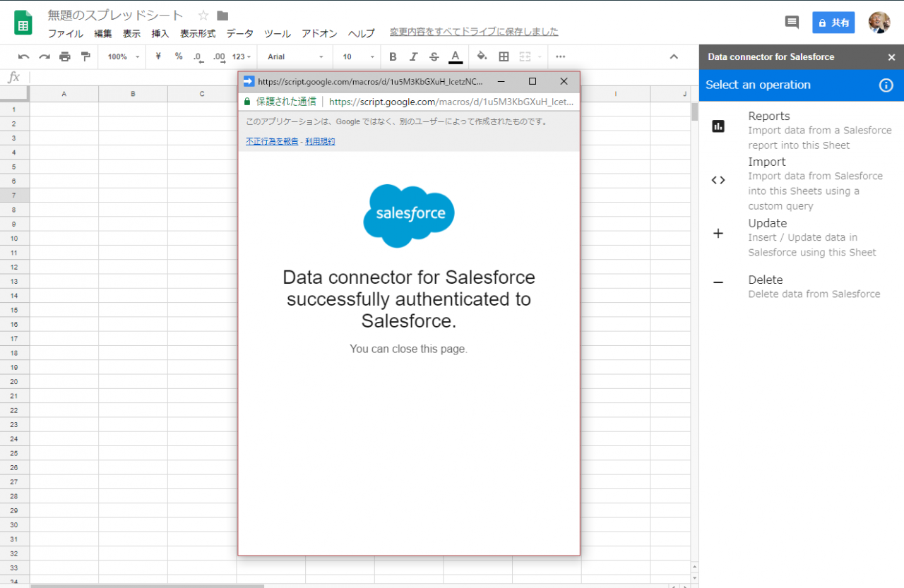Screen dimensions: 904x588
Task: Select the Delete operation
Action: [x=802, y=287]
